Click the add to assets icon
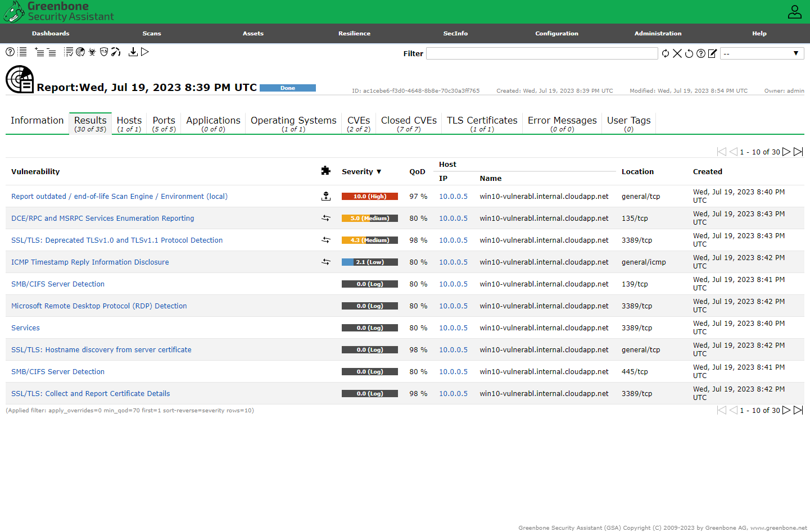 coord(39,52)
